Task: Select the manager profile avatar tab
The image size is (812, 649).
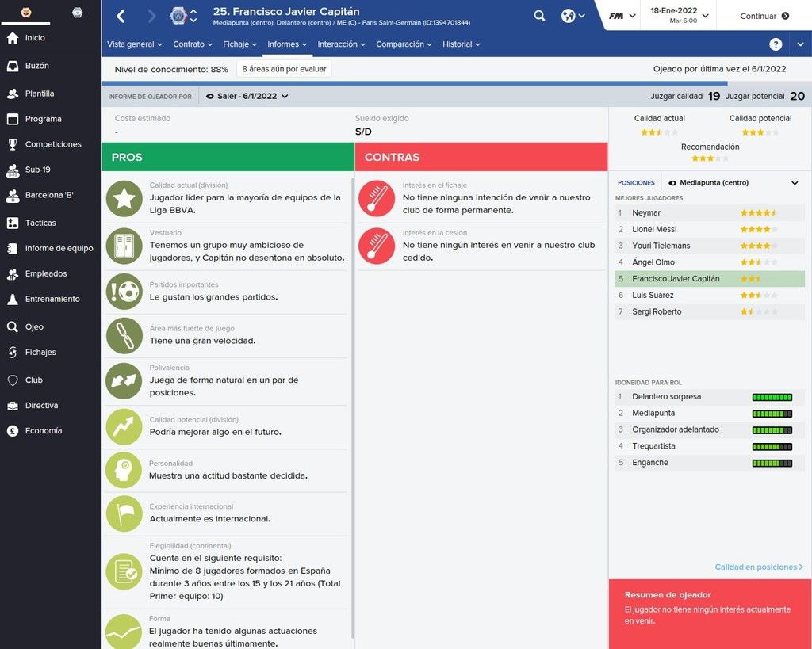Action: [x=25, y=13]
